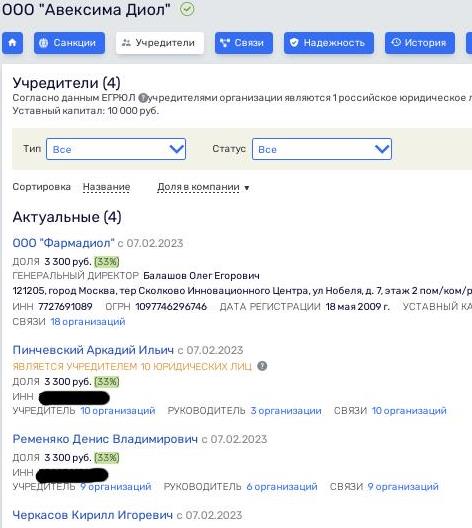Open Руководитель 3 организации link
472x528 pixels.
pos(286,410)
